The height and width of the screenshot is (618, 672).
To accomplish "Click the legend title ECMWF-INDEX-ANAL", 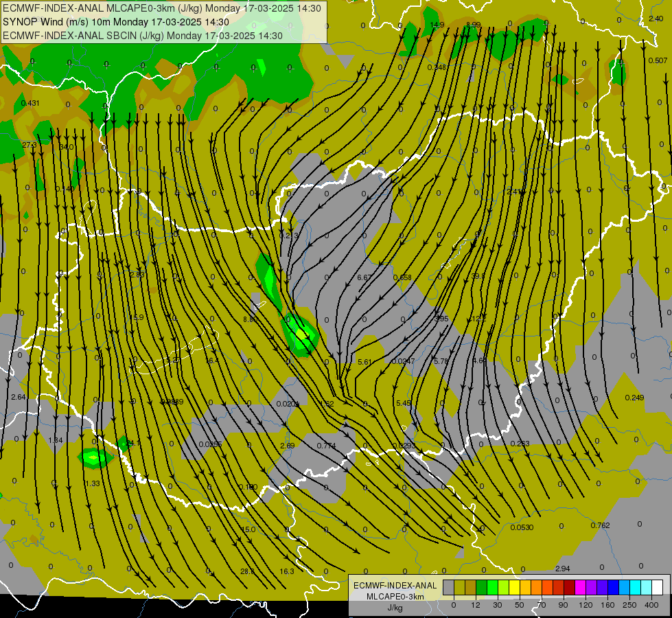I will tap(395, 586).
